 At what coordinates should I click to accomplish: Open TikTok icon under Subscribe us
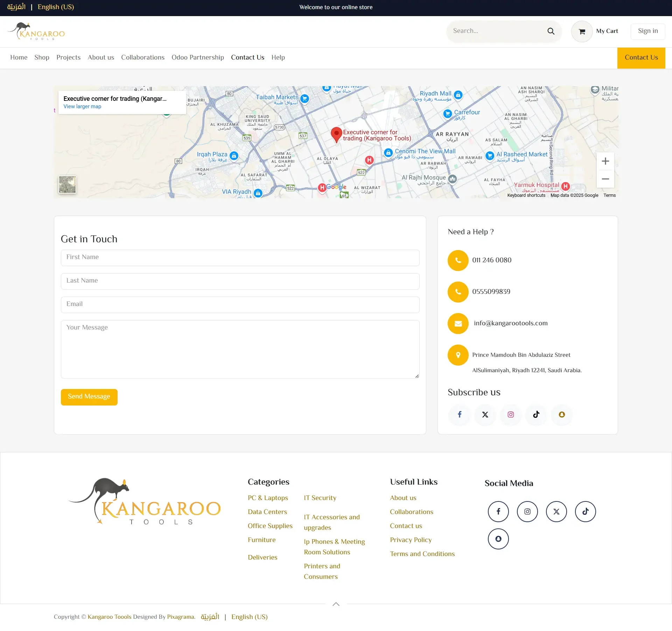point(536,415)
